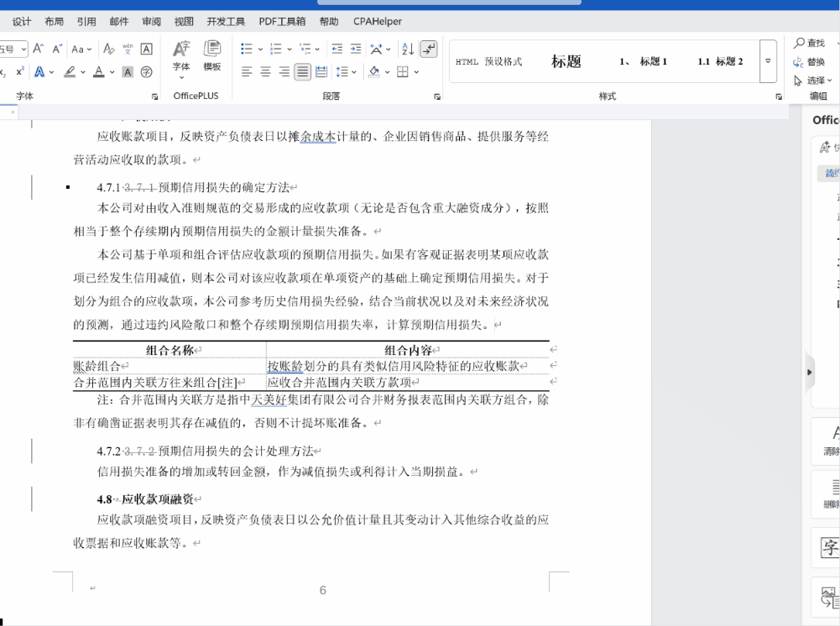Click the increase font size icon

coord(38,49)
